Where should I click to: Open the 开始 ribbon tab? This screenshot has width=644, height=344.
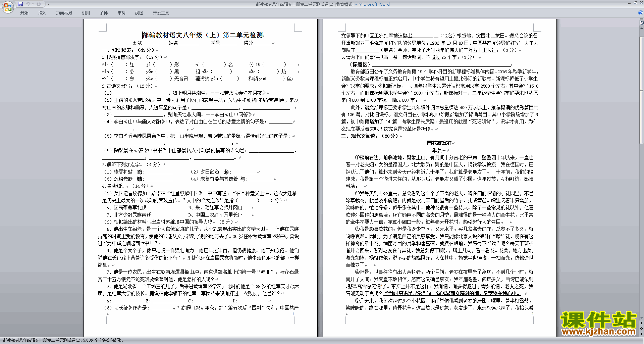(x=24, y=13)
